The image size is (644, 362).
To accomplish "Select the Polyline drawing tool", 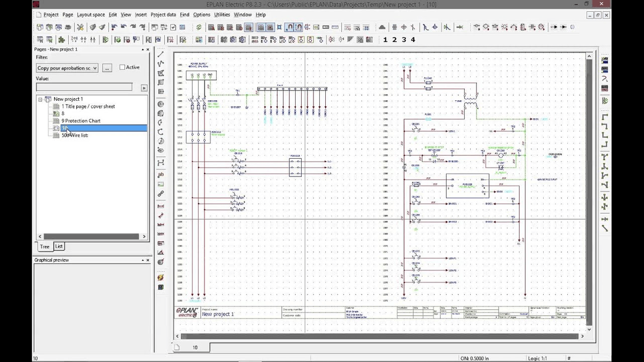I will pos(160,64).
